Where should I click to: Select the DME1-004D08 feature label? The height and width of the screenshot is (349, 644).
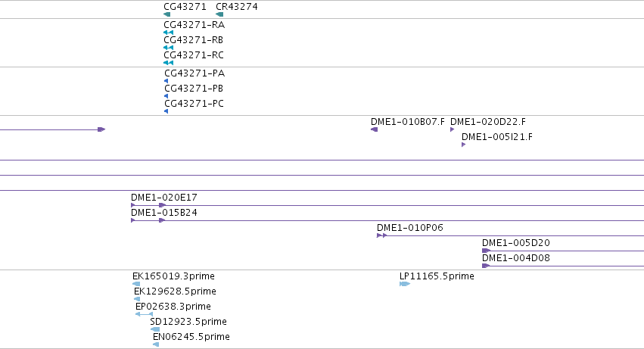tap(516, 258)
